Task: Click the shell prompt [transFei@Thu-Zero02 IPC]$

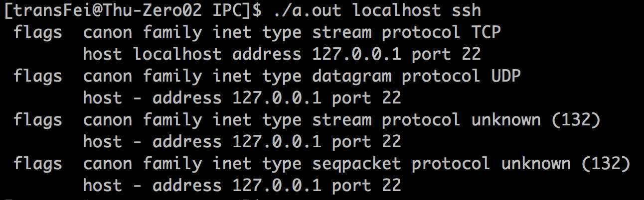Action: (133, 10)
